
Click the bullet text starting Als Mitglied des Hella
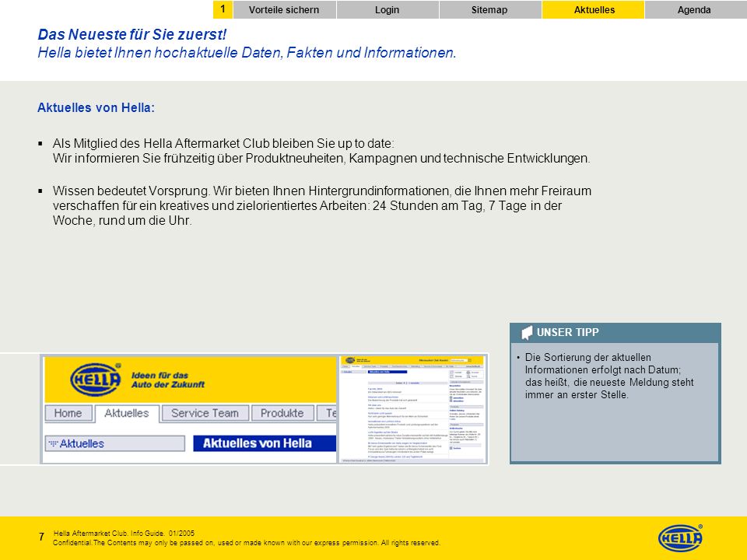321,150
